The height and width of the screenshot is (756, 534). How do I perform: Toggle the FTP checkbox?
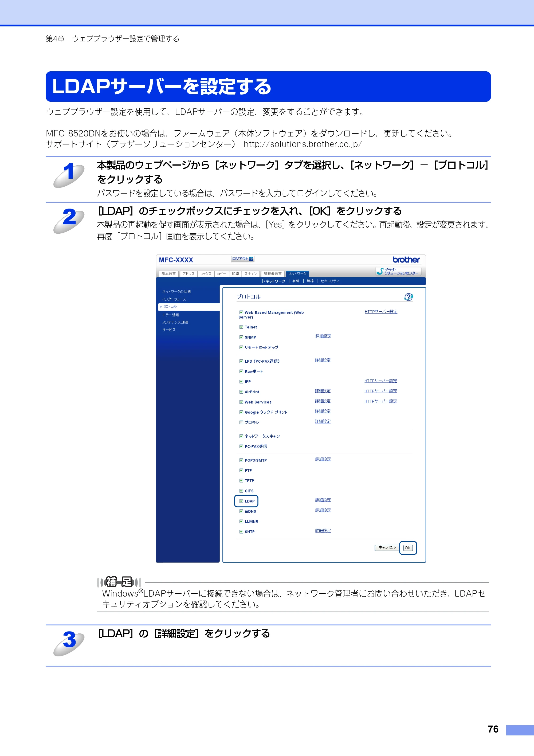(241, 471)
